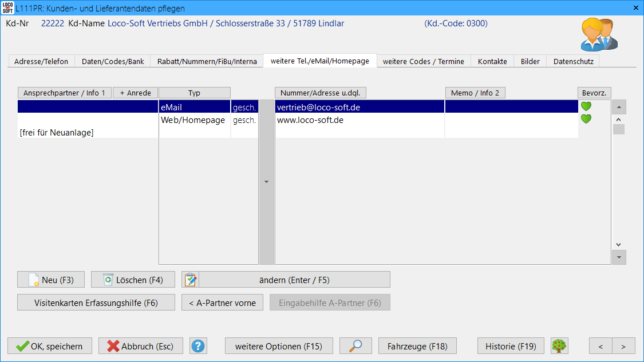The width and height of the screenshot is (644, 362).
Task: Toggle the green heart for the eMail row
Action: pos(586,106)
